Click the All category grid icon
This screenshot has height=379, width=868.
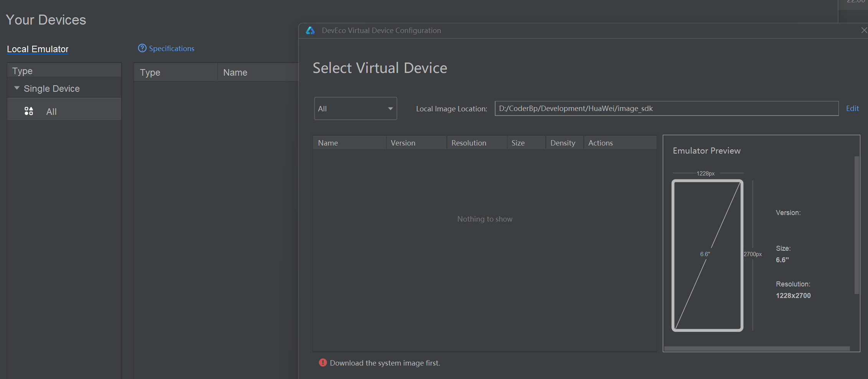(x=29, y=111)
